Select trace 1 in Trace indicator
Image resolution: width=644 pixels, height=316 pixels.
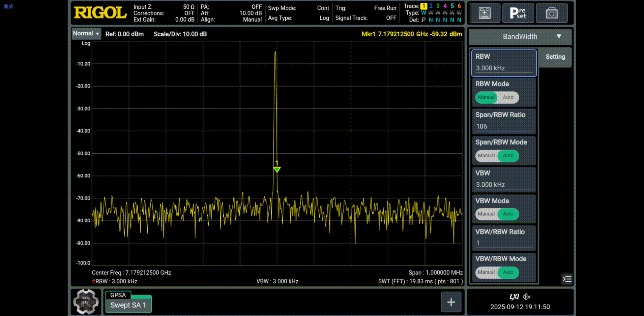[423, 6]
